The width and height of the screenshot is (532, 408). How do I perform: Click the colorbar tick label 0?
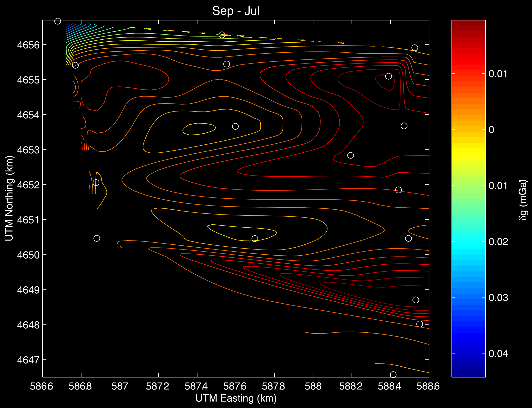(491, 130)
